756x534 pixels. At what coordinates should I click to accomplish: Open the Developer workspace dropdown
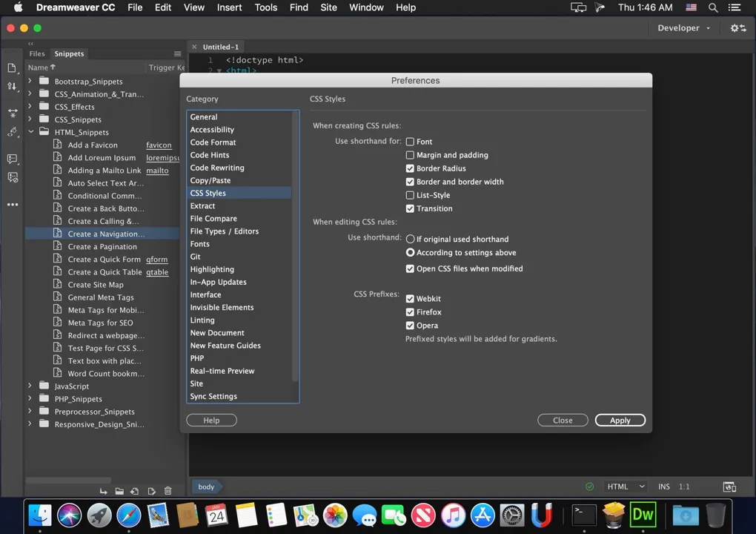683,28
